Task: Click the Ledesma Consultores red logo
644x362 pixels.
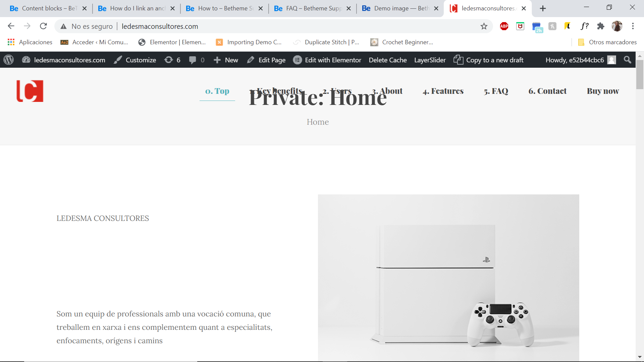Action: click(x=30, y=91)
